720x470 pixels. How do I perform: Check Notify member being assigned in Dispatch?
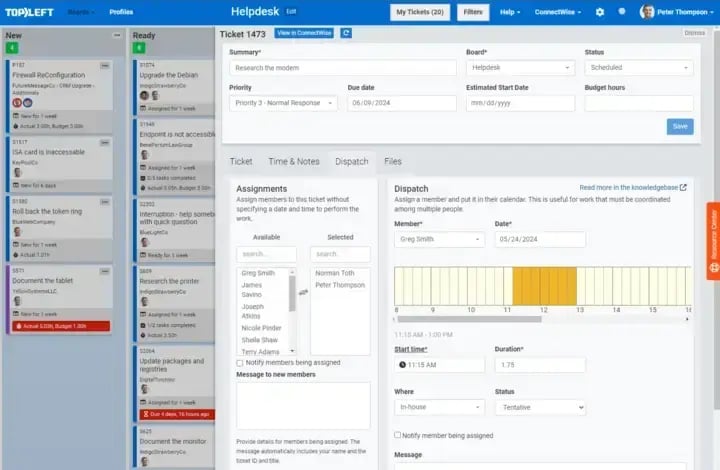point(399,435)
